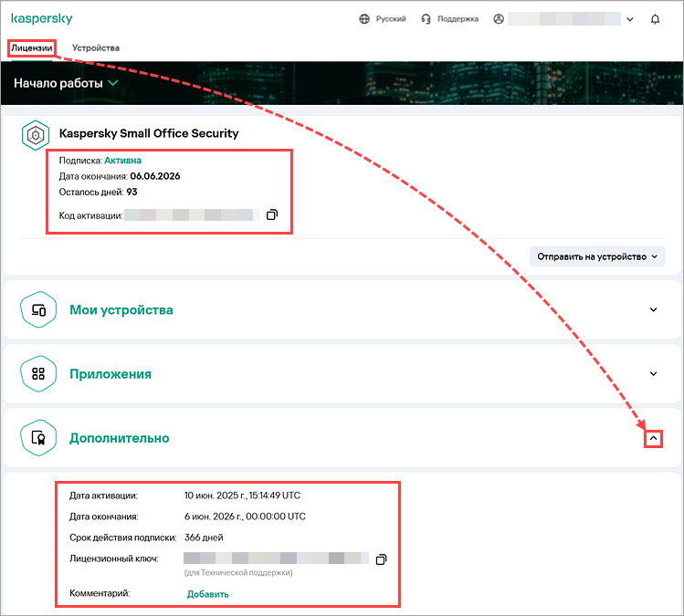This screenshot has height=616, width=684.
Task: Click the globe language icon
Action: [364, 19]
